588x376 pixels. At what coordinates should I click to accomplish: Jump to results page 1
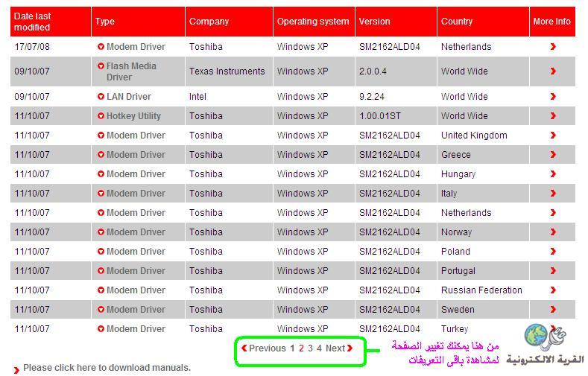(292, 348)
